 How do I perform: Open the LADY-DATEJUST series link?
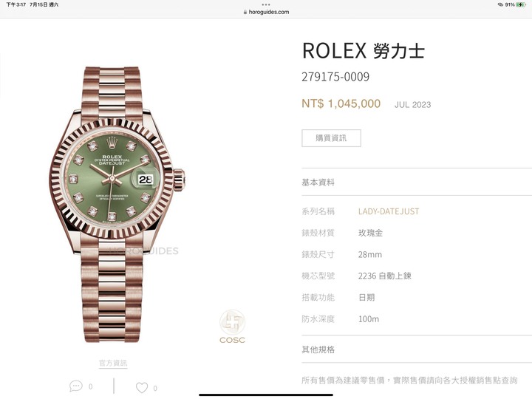coord(389,211)
